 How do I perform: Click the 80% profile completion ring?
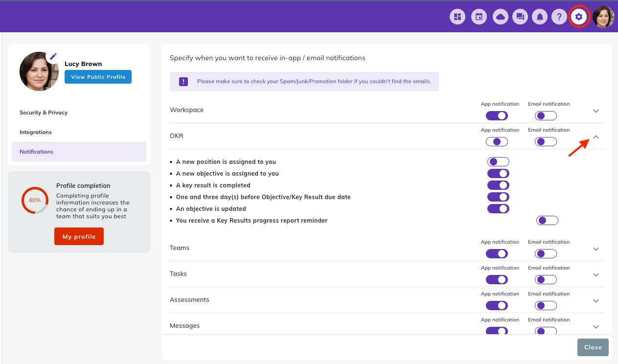[x=35, y=201]
